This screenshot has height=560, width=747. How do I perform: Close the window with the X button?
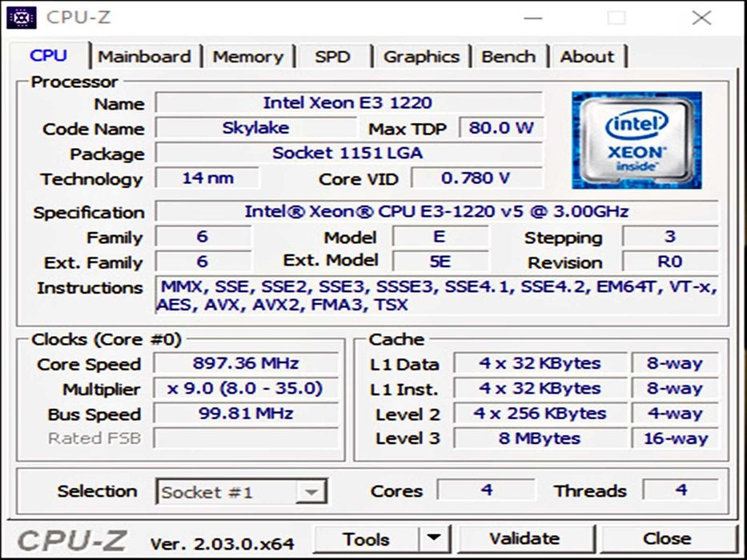pyautogui.click(x=701, y=18)
